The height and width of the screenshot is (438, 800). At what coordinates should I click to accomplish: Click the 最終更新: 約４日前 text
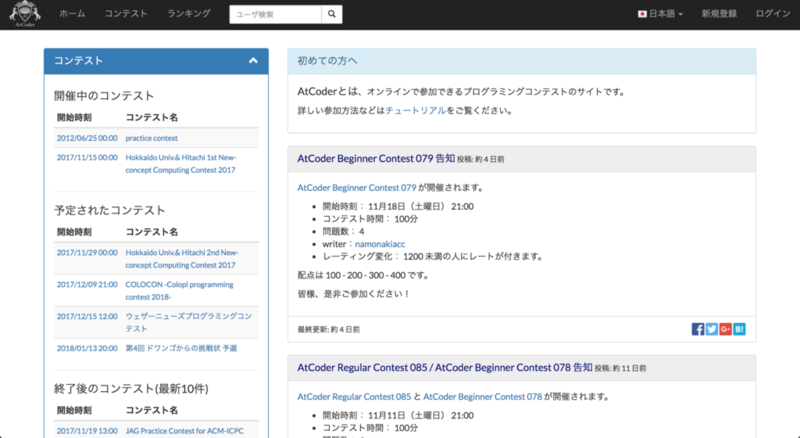329,330
